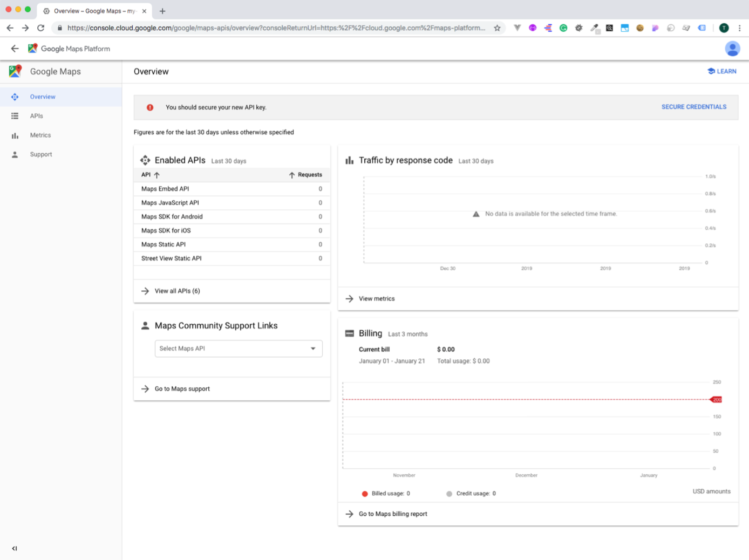
Task: Click the browser back arrow
Action: (10, 28)
